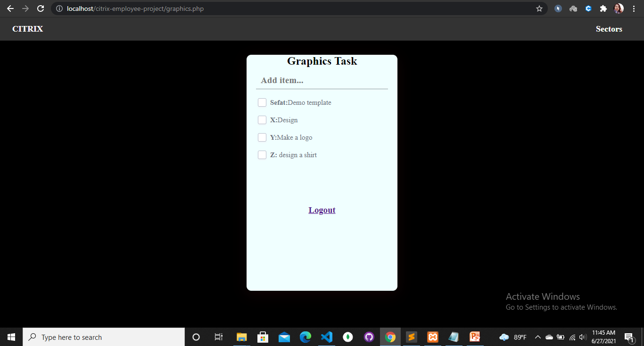The image size is (644, 346).
Task: Open VS Code from the taskbar
Action: (x=326, y=337)
